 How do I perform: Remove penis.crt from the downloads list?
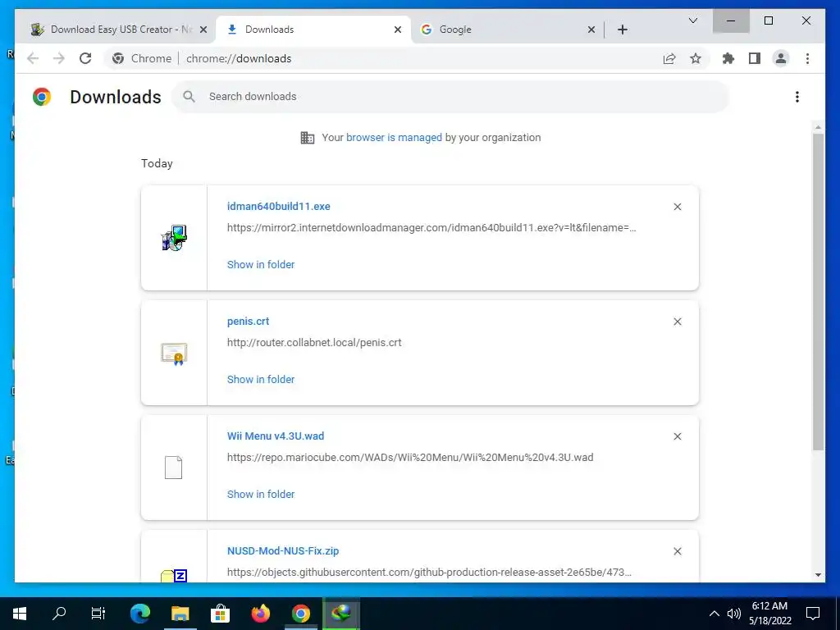(x=677, y=322)
